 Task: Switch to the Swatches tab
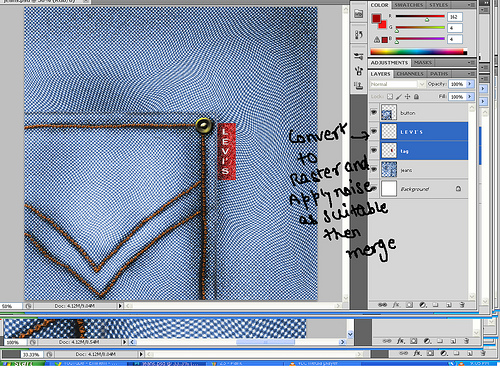point(408,5)
